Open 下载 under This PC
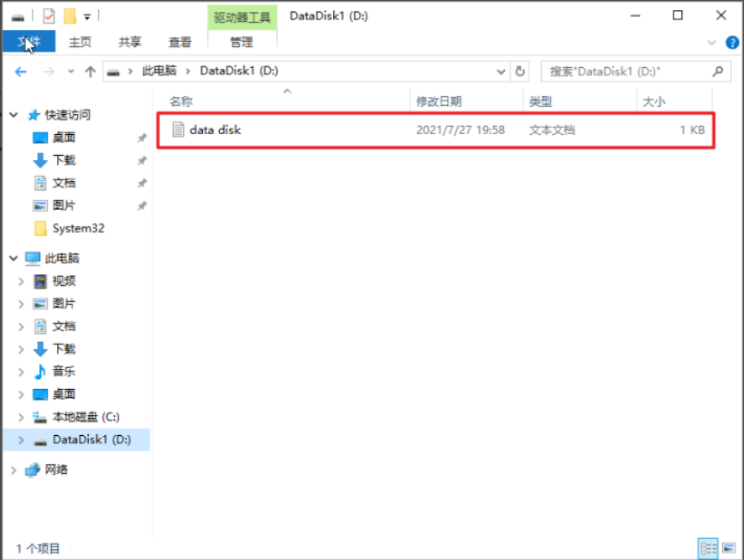The height and width of the screenshot is (560, 744). (x=64, y=349)
